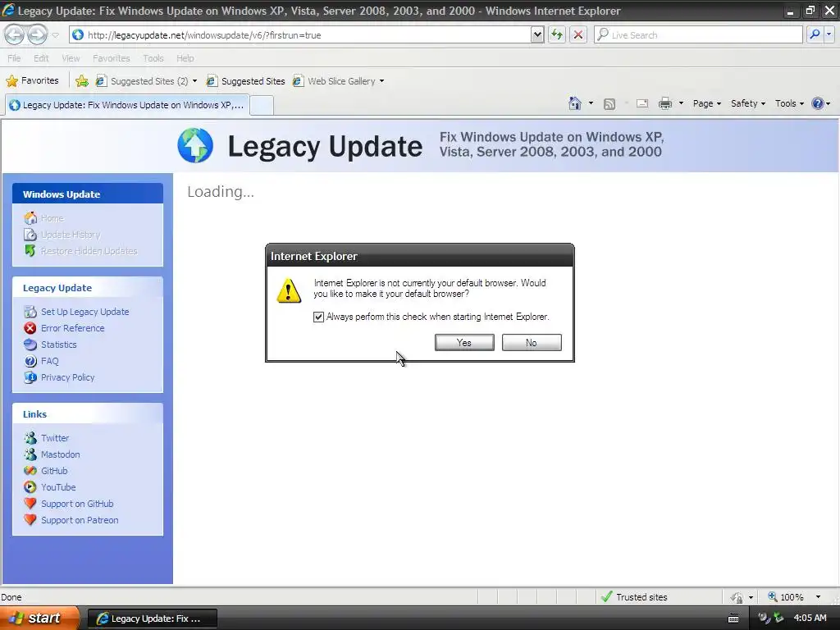Open a new blank tab

coord(262,105)
